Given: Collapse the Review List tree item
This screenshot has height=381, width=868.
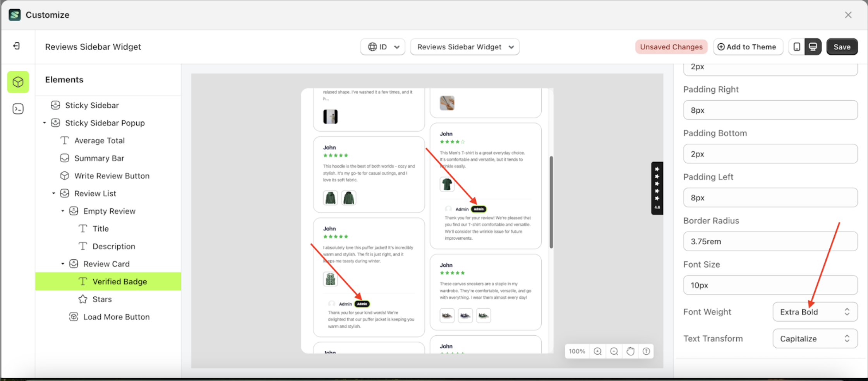Looking at the screenshot, I should click(x=54, y=193).
